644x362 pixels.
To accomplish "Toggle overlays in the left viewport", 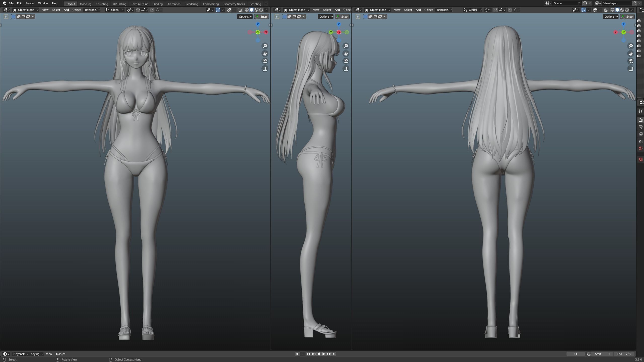I will (229, 10).
